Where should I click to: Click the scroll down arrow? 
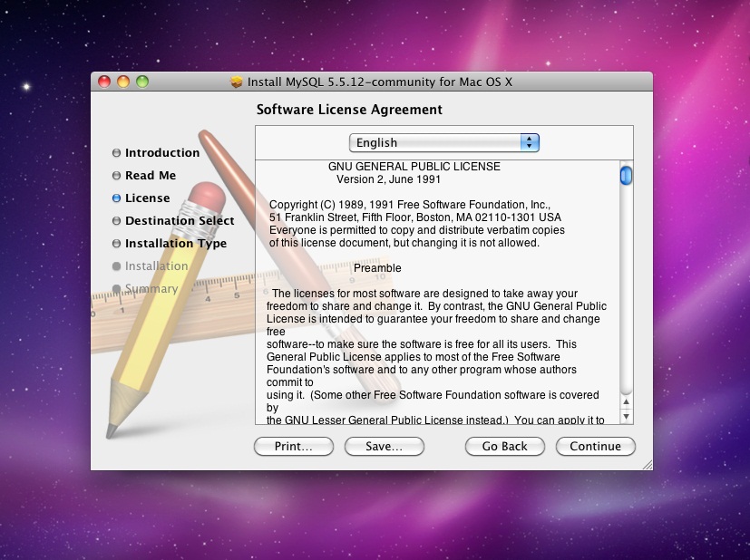click(x=626, y=416)
